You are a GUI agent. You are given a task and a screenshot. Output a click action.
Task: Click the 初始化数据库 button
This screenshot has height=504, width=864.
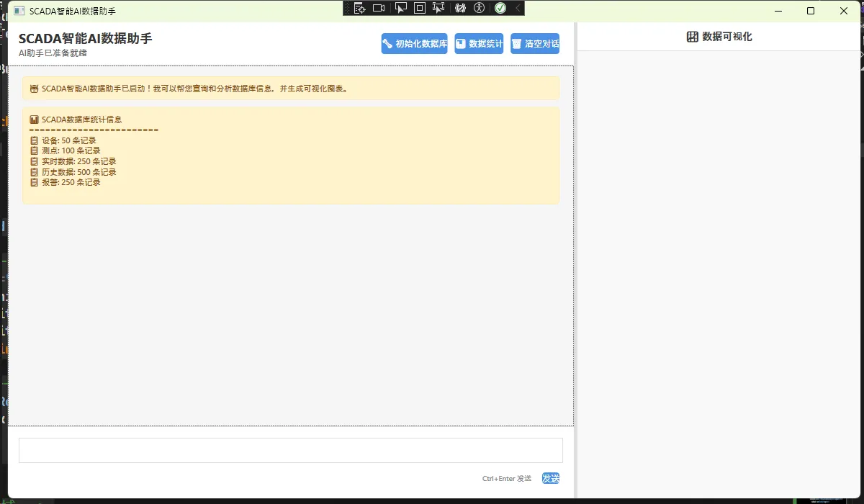coord(415,44)
